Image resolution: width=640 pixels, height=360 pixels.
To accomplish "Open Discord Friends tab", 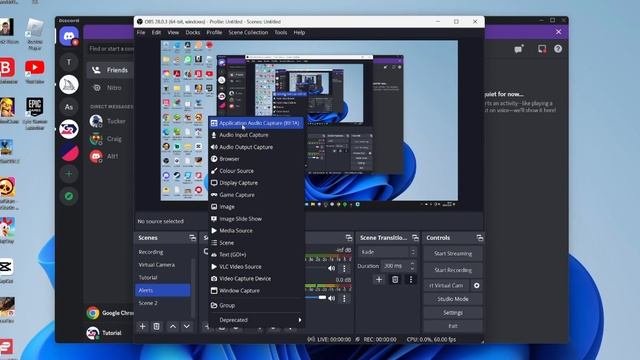I will coord(110,70).
